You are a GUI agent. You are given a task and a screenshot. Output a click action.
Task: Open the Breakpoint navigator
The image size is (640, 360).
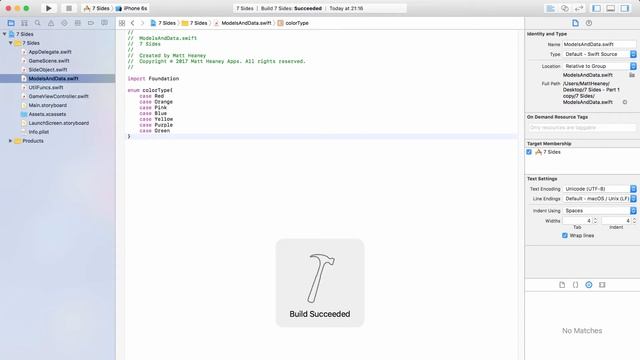(x=91, y=23)
